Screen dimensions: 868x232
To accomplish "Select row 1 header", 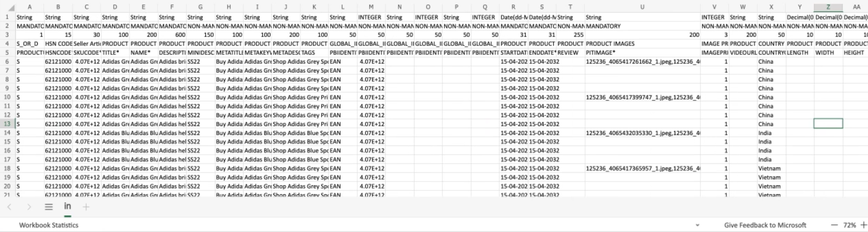I will [x=7, y=17].
